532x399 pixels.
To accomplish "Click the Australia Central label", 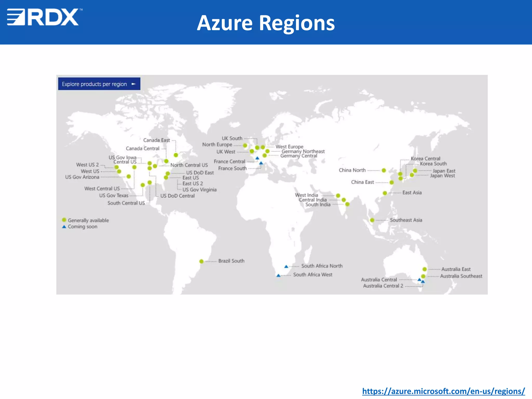I will pos(379,280).
